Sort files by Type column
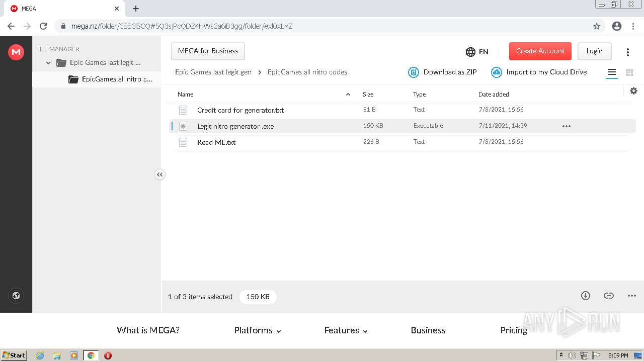 [419, 95]
